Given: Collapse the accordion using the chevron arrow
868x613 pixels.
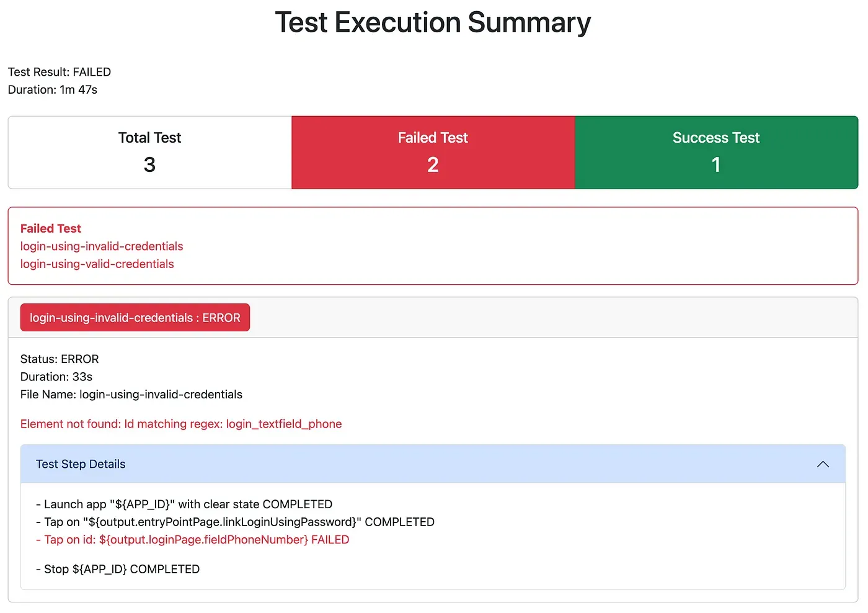Looking at the screenshot, I should tap(823, 464).
